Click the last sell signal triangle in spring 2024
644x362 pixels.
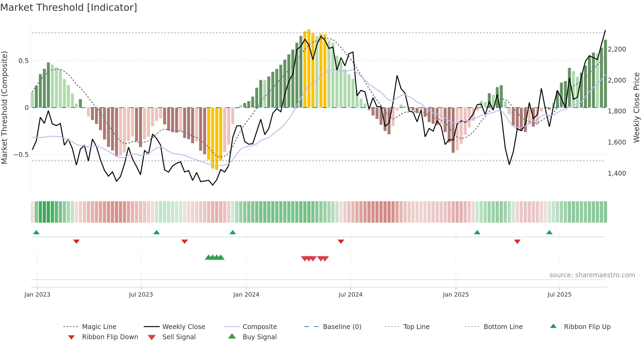(x=325, y=259)
